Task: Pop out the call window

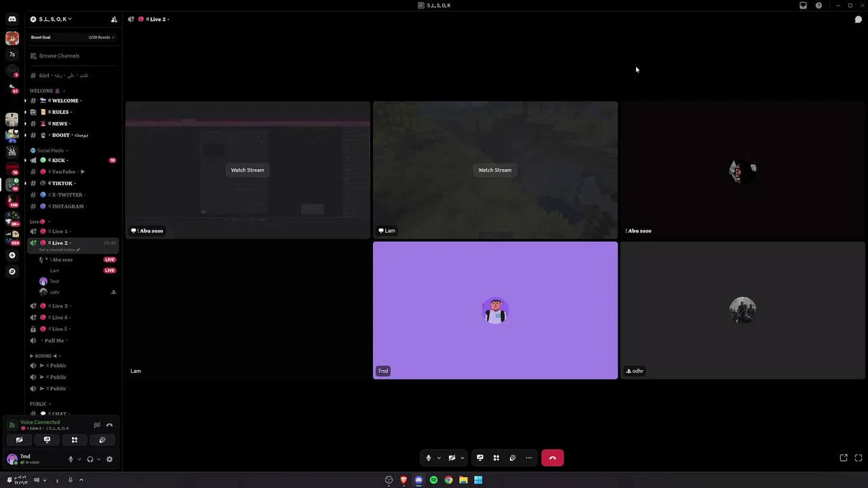Action: coord(844,458)
